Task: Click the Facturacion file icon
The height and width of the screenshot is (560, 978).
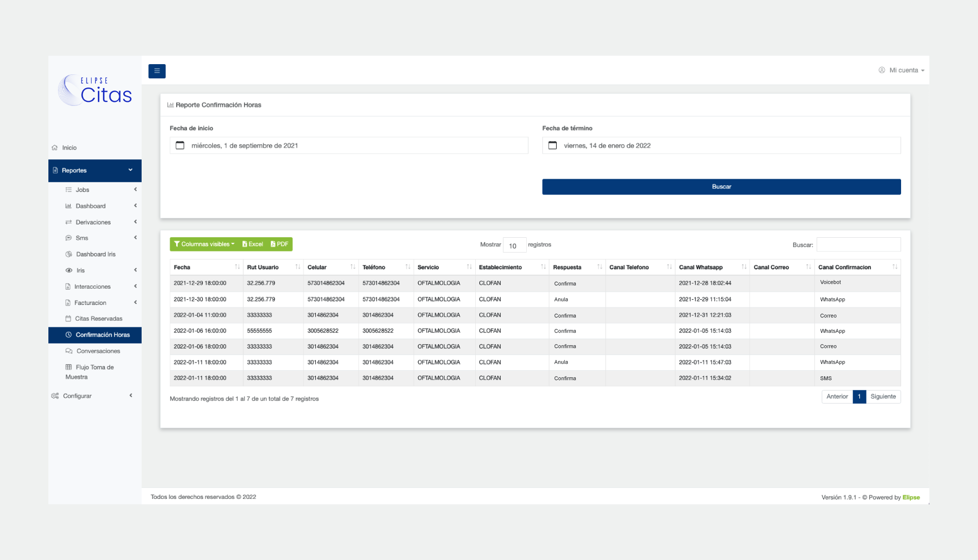Action: (68, 303)
